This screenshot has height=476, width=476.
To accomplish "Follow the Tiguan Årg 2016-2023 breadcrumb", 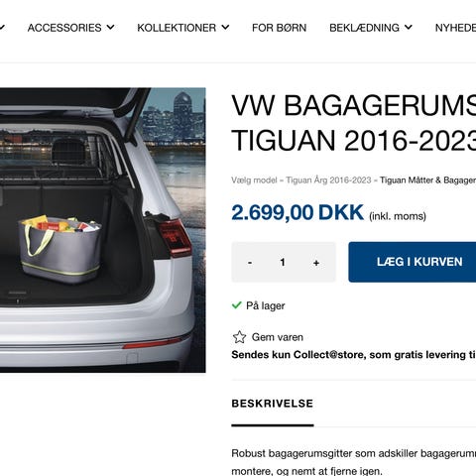I will [x=328, y=180].
